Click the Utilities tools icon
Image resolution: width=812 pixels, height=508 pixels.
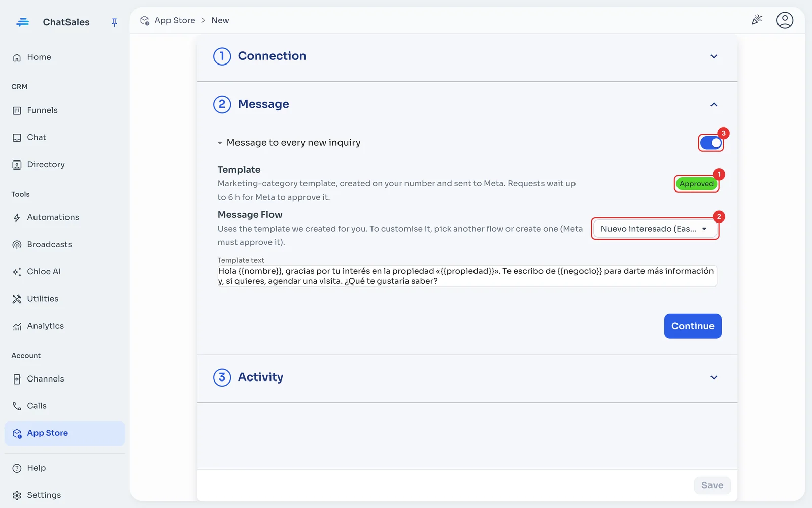tap(17, 299)
